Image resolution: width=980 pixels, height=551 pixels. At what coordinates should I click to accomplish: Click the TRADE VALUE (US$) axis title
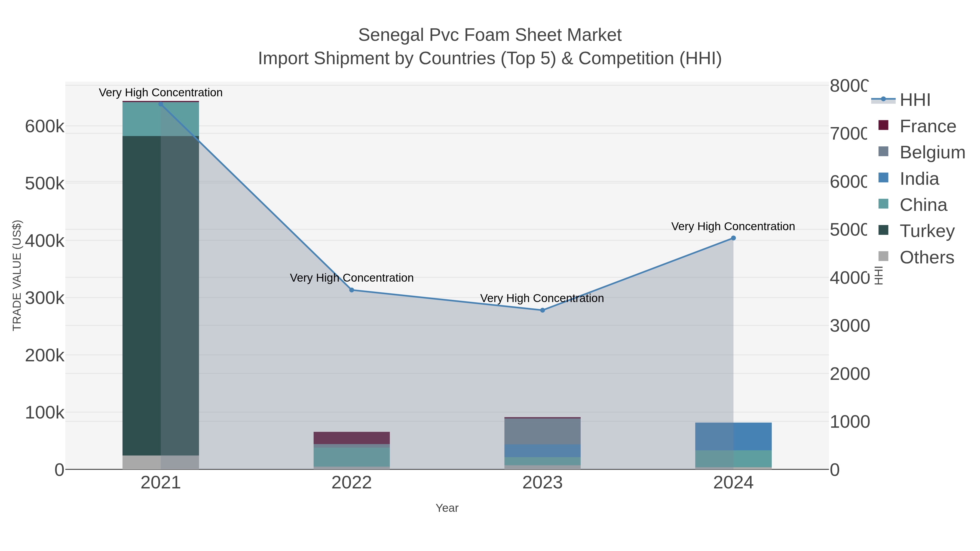17,275
